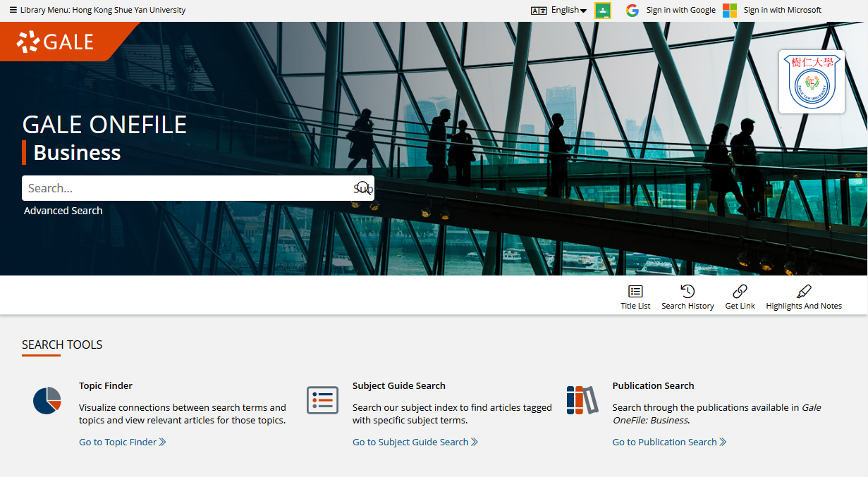868x477 pixels.
Task: Click the Subject Guide Search list icon
Action: click(x=322, y=400)
